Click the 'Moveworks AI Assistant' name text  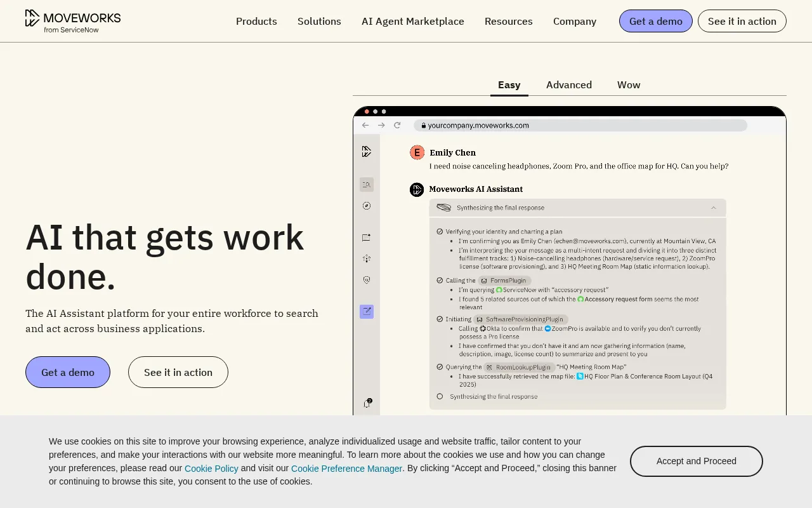(x=476, y=189)
